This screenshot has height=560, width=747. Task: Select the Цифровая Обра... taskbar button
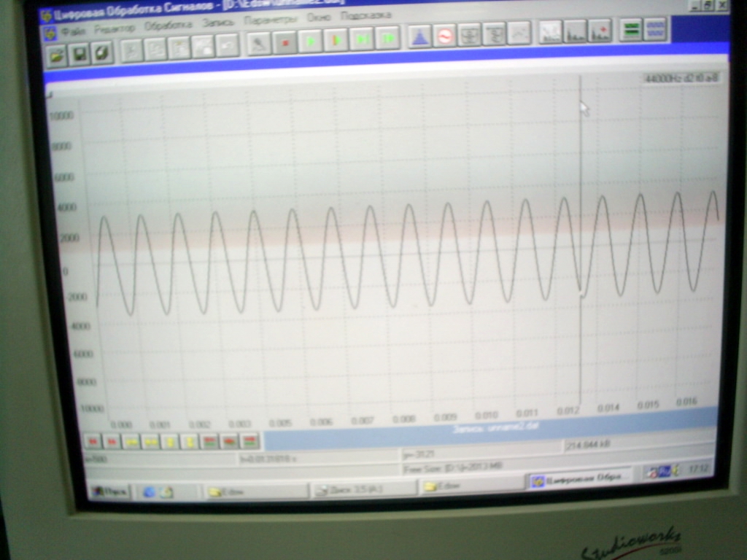579,480
